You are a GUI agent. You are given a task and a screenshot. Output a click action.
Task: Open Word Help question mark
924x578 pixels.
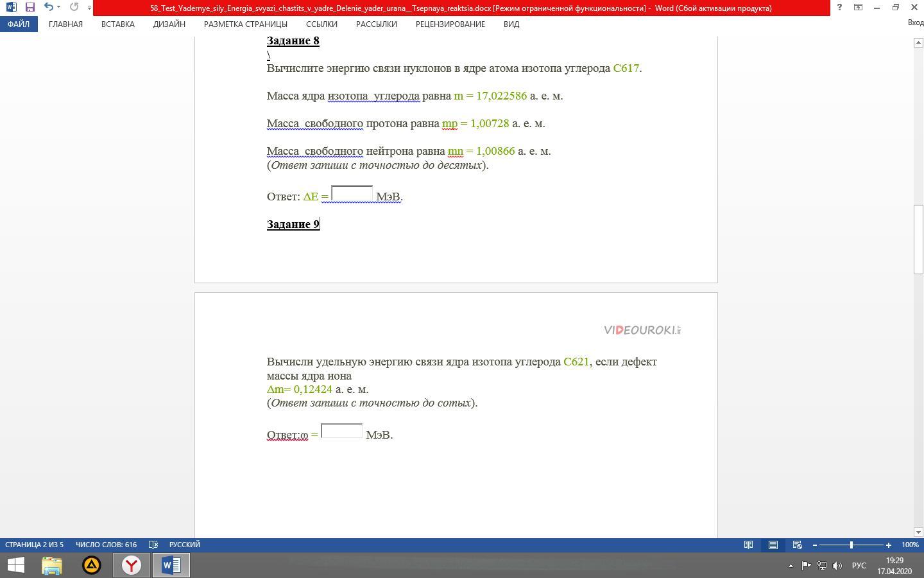point(839,7)
